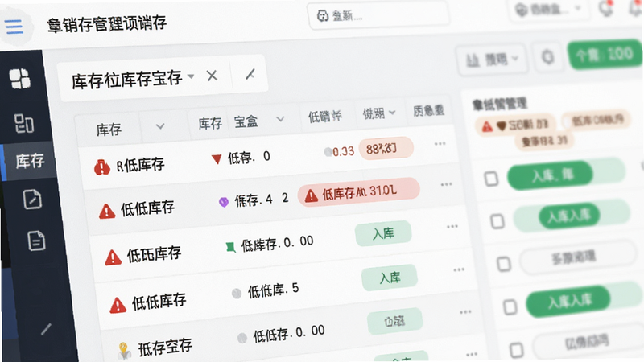644x362 pixels.
Task: Close the 库存 tab with the X
Action: (x=212, y=76)
